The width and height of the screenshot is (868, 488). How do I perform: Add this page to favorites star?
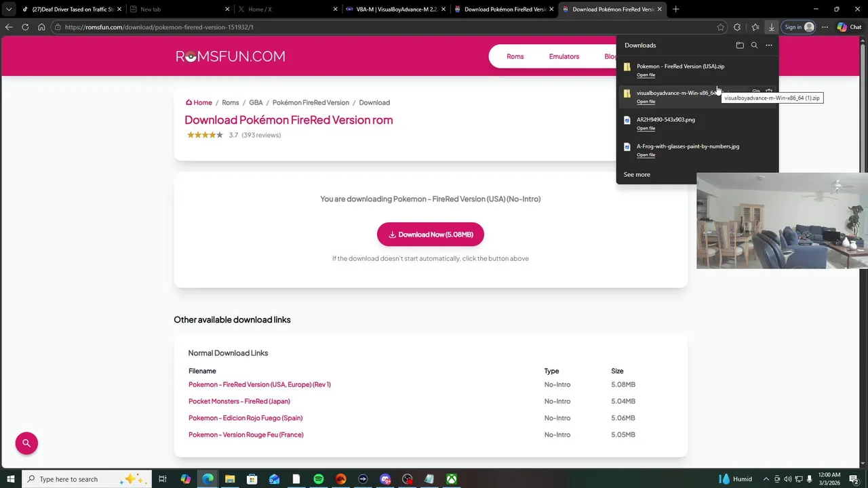pos(720,27)
